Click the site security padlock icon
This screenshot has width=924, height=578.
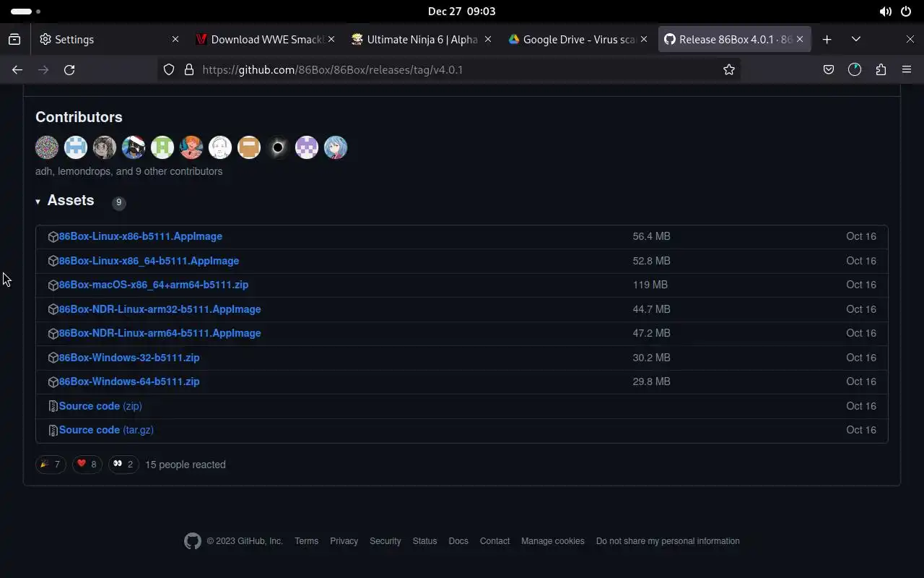pos(189,69)
